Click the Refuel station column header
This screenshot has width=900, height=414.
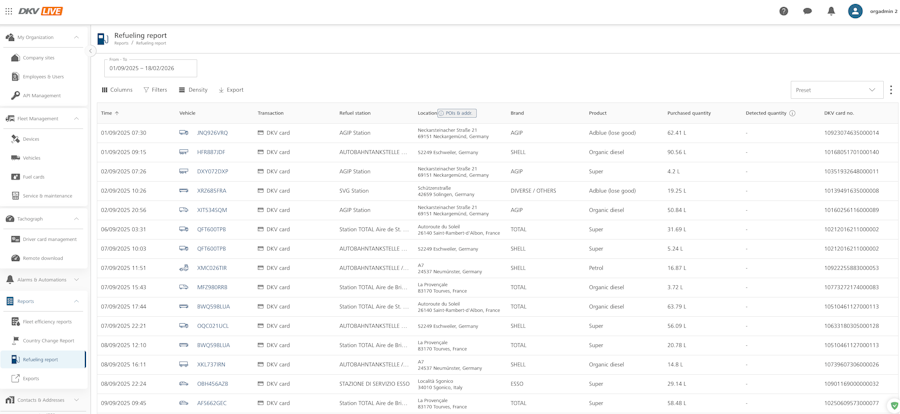355,113
